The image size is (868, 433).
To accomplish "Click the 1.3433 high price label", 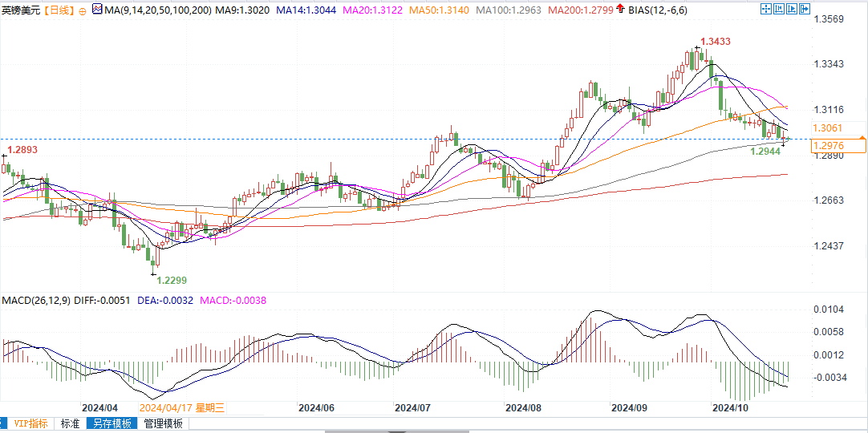I will [x=716, y=42].
